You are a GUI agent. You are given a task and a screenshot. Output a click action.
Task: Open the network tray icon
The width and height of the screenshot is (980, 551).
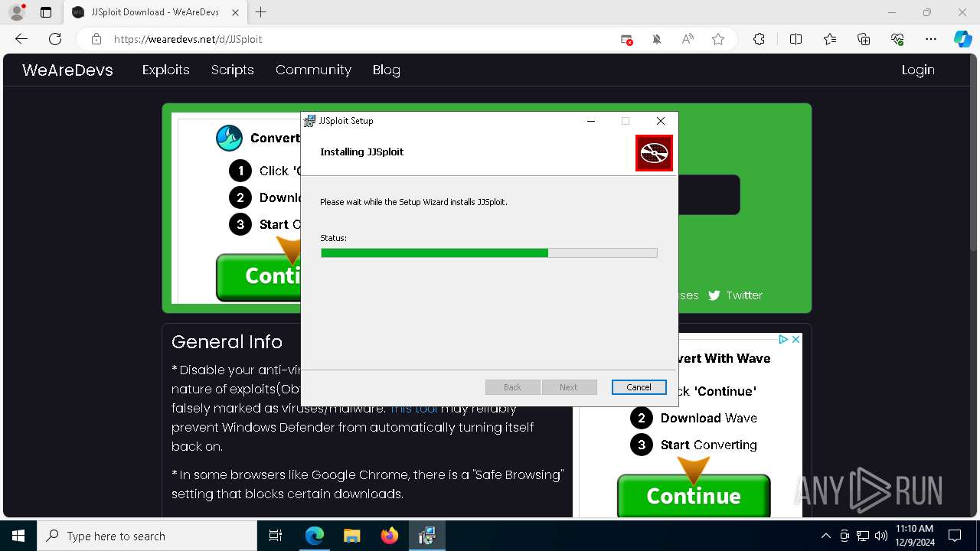coord(863,536)
